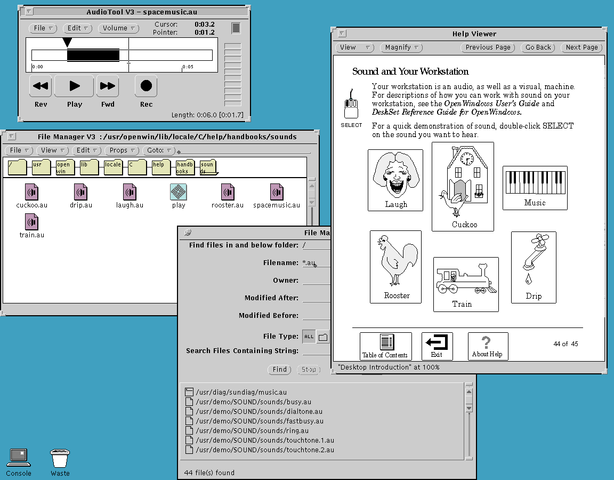
Task: Select the folder file type option
Action: click(x=323, y=337)
